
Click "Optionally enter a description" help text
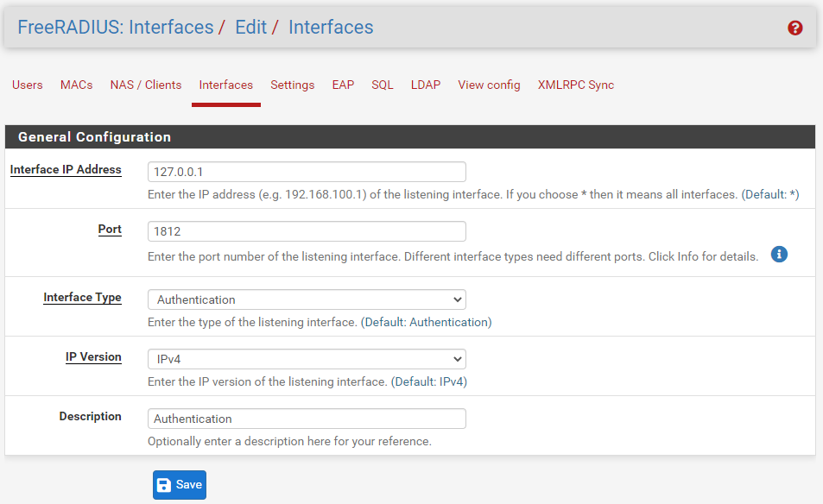tap(289, 442)
